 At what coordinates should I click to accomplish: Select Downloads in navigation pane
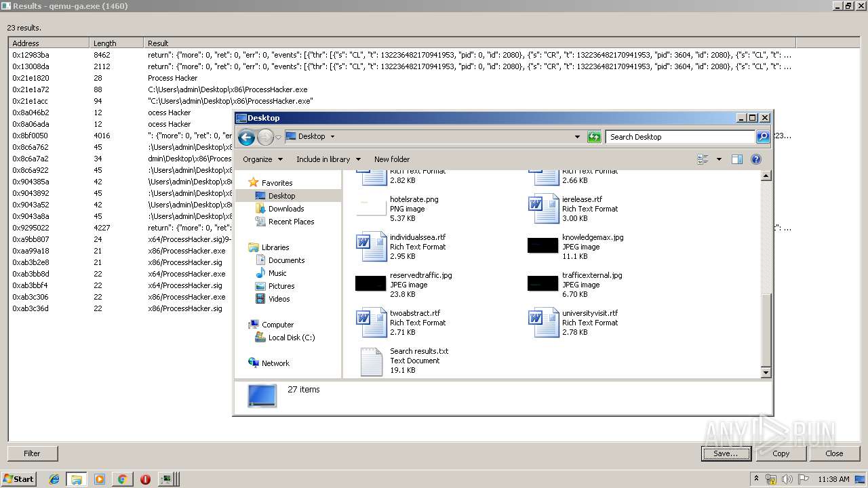(x=286, y=209)
